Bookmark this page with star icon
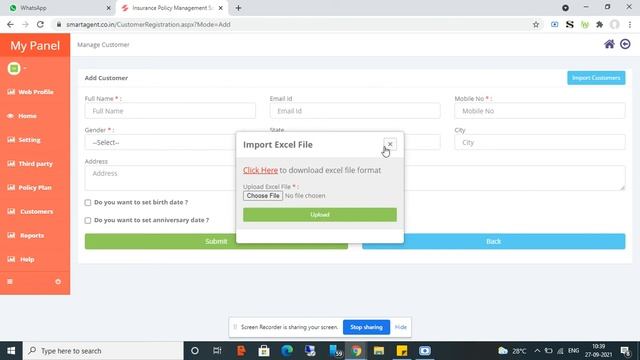Viewport: 640px width, 360px height. coord(536,24)
